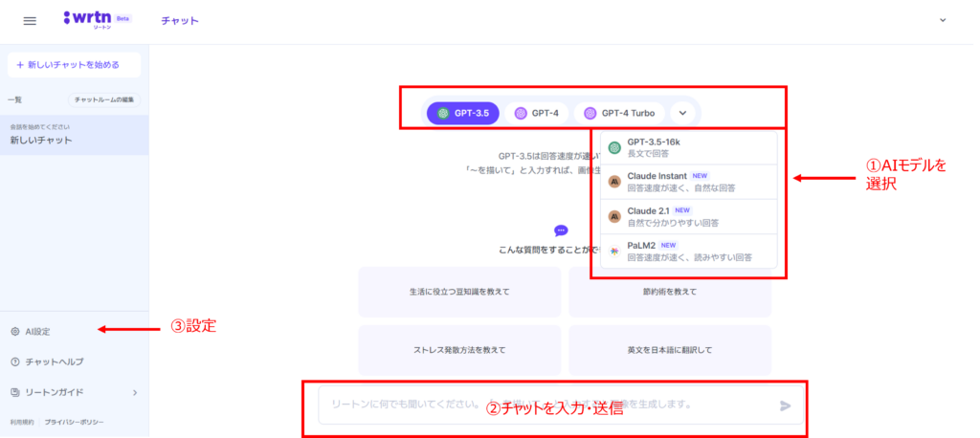Screen dimensions: 980x438
Task: Click the GPT-3.5 pill icon
Action: point(444,114)
